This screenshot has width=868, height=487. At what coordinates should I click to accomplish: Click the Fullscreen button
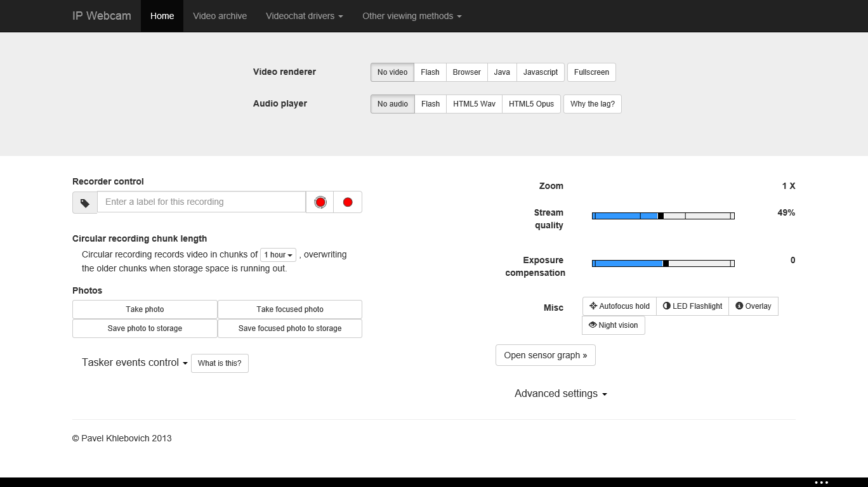pyautogui.click(x=591, y=72)
